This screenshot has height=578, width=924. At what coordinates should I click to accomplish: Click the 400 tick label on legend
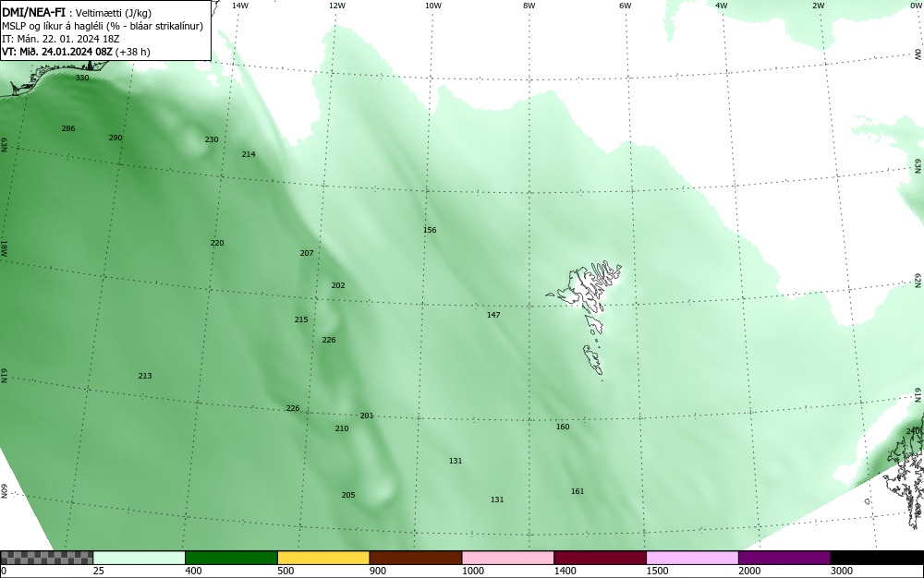coord(193,571)
